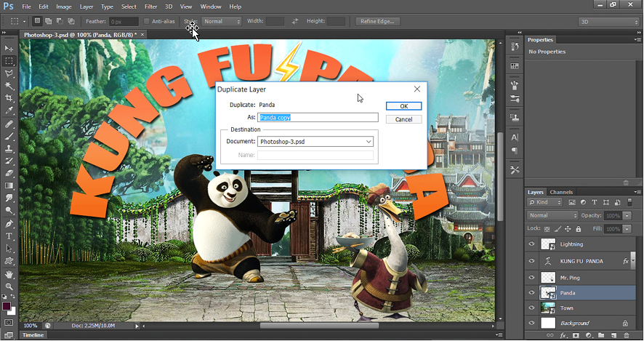Select the History Brush tool
Viewport: 644px width, 341px height.
click(x=9, y=161)
